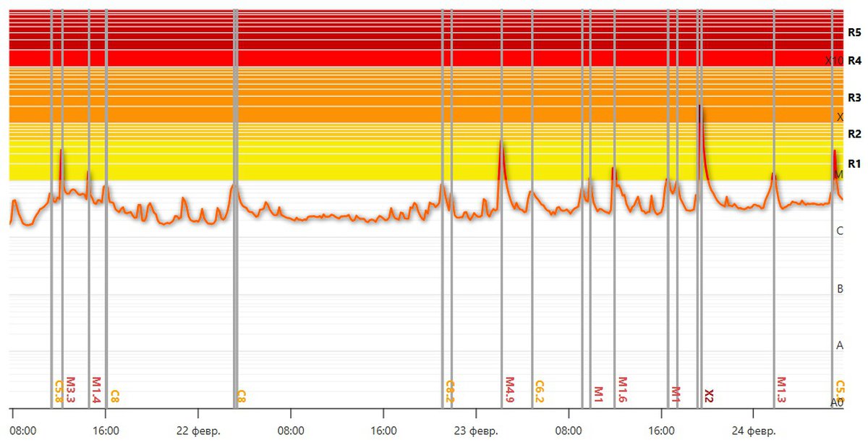Select the M1.6 flare marker
Image resolution: width=868 pixels, height=445 pixels.
click(621, 389)
